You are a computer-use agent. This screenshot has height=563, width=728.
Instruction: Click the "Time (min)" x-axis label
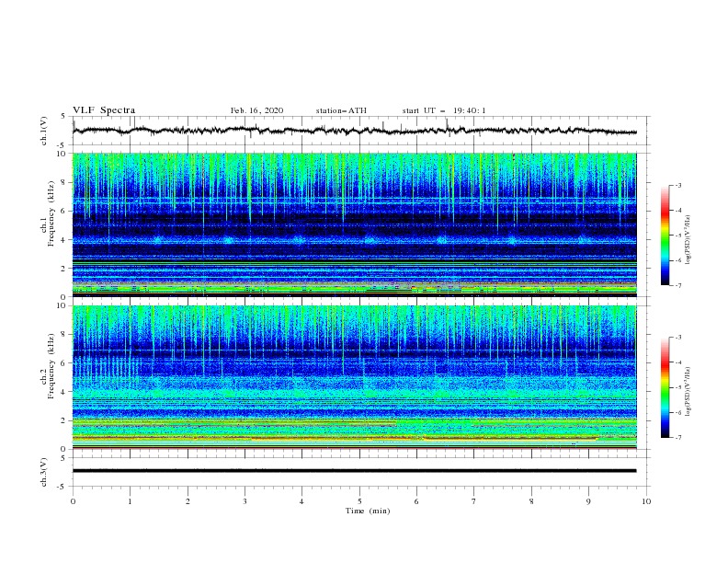pos(368,511)
